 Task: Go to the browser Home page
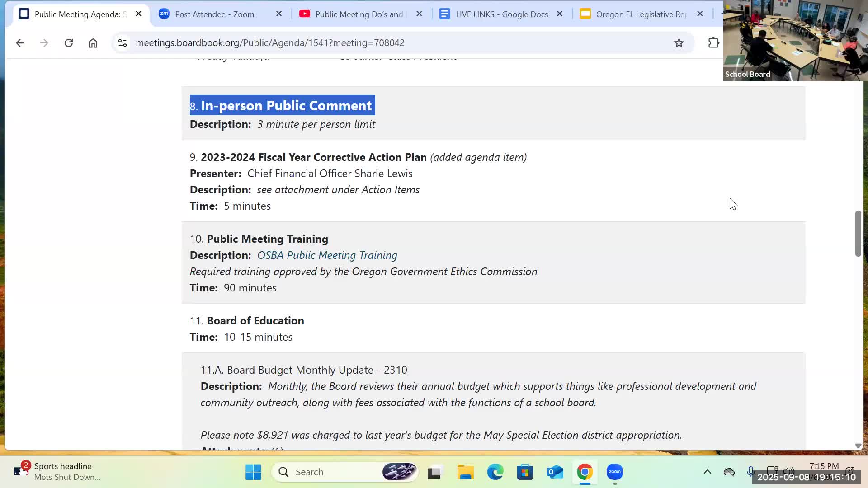click(x=93, y=43)
